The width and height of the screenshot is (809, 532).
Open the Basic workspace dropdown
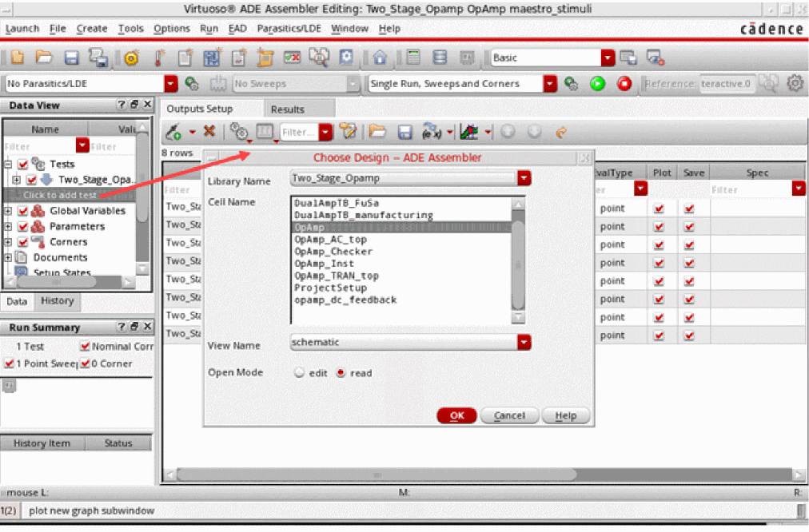pos(608,58)
